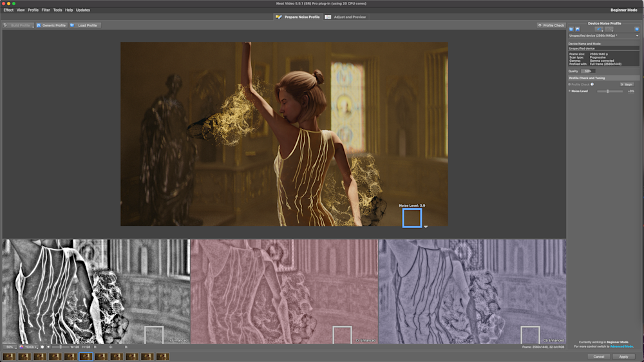Click the blue info icon in Device Noise Profile
Viewport: 644px width, 362px height.
(x=637, y=29)
